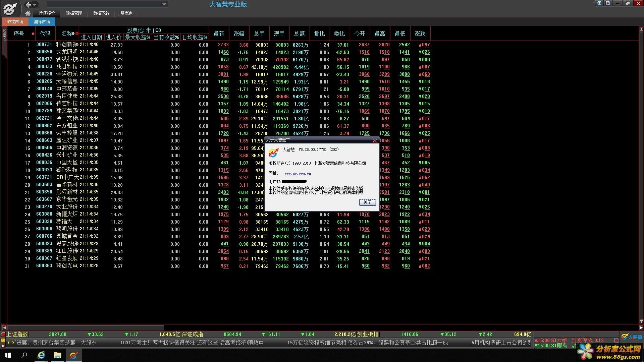
Task: Sort by the 代码 column header
Action: coord(45,34)
